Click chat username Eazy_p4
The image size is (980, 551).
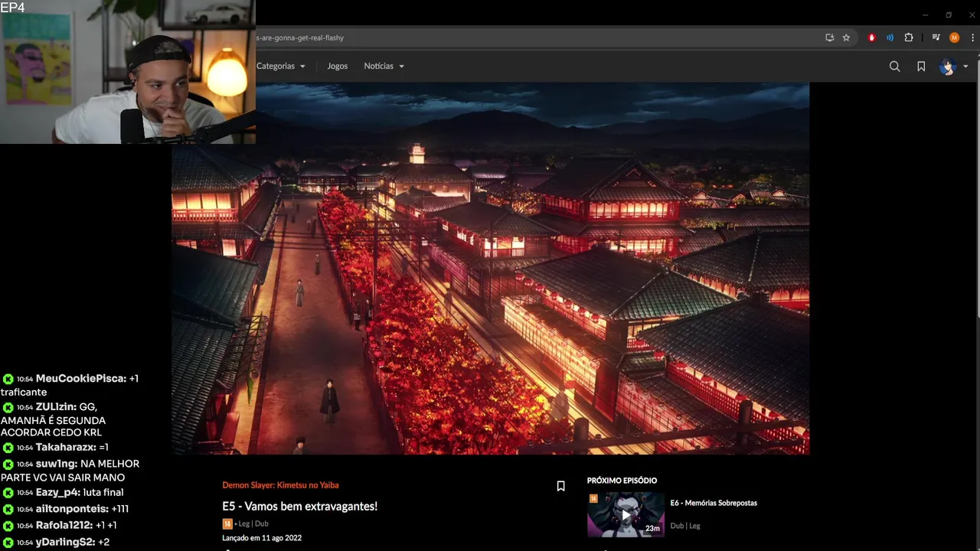point(58,493)
